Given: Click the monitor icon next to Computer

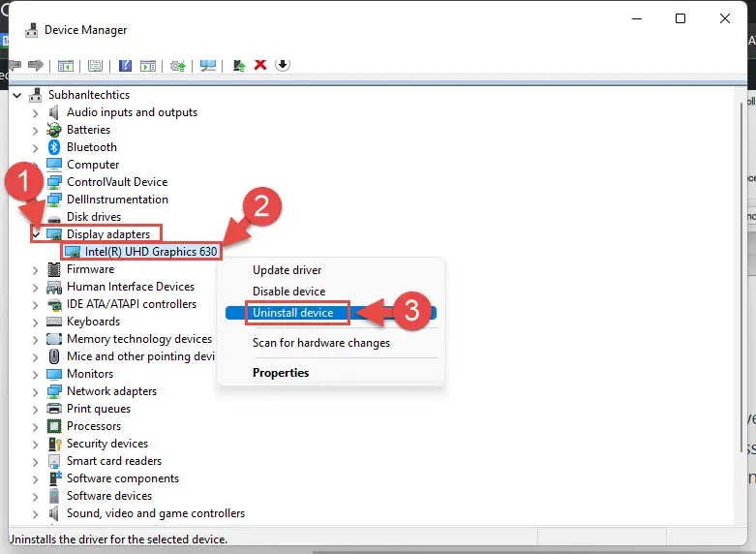Looking at the screenshot, I should tap(54, 165).
